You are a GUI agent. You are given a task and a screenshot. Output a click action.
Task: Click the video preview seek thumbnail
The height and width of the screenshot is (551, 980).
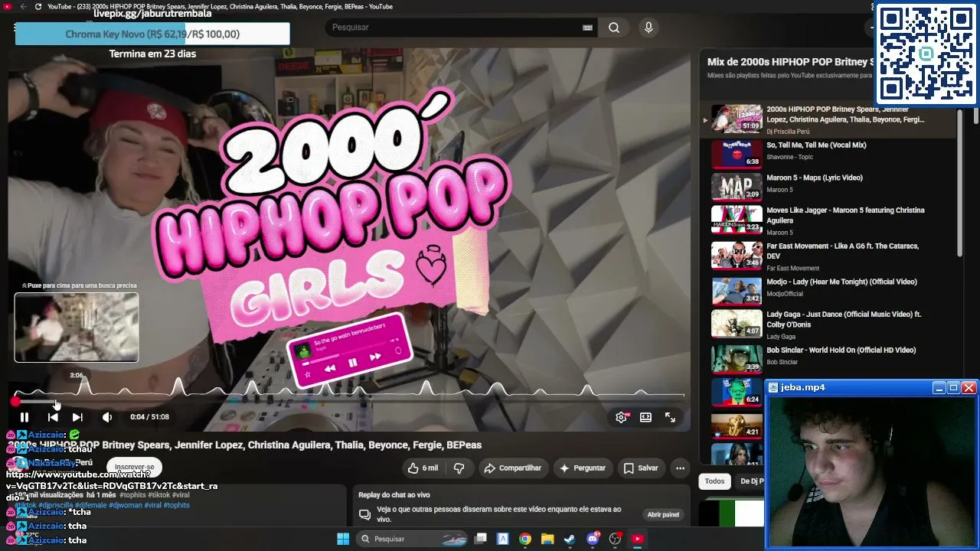tap(77, 328)
